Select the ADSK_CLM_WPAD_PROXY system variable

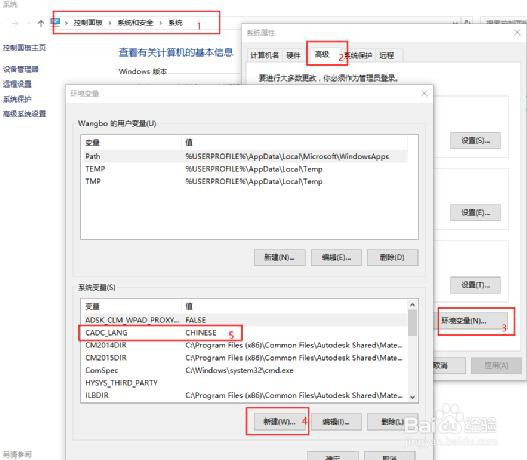[x=245, y=320]
